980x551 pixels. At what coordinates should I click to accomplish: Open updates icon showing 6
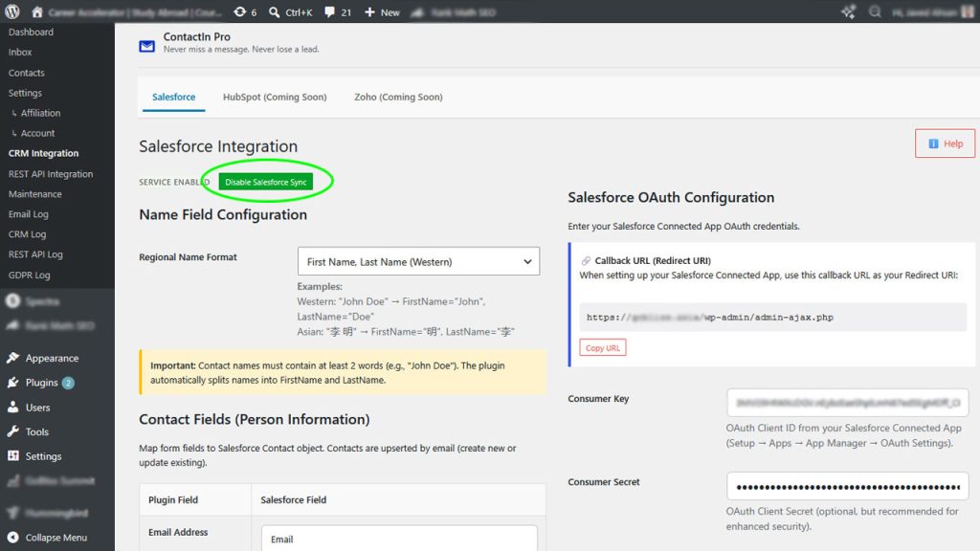[239, 11]
